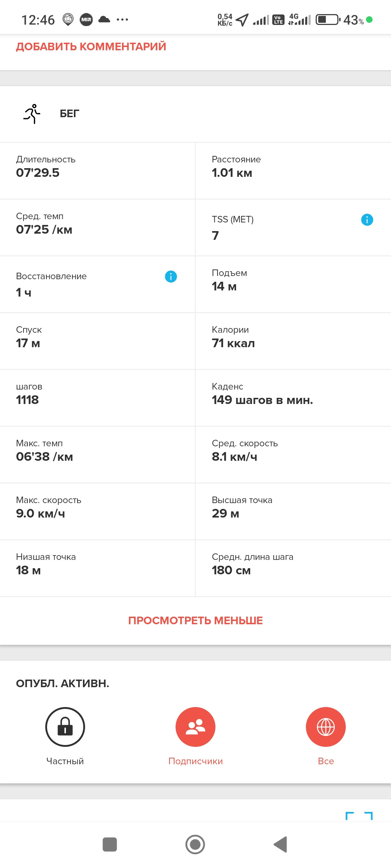The width and height of the screenshot is (391, 868).
Task: Tap the Калории 71 ккал cell
Action: [x=294, y=341]
